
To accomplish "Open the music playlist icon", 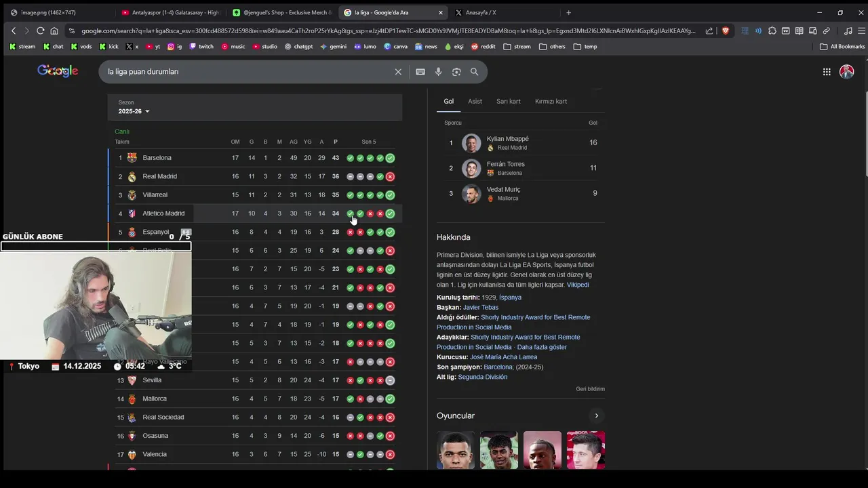I will (x=848, y=30).
